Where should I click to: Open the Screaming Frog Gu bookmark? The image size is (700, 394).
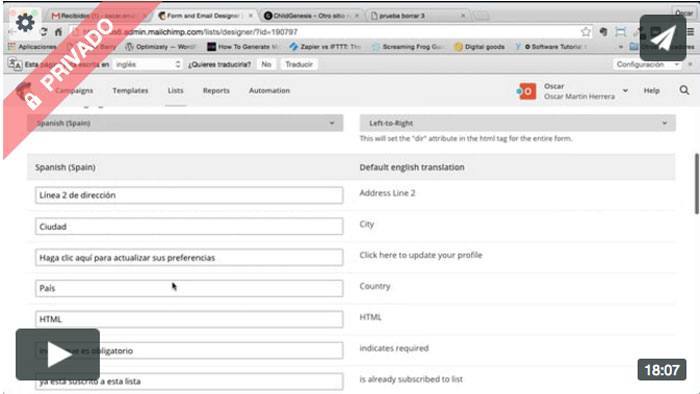(407, 46)
